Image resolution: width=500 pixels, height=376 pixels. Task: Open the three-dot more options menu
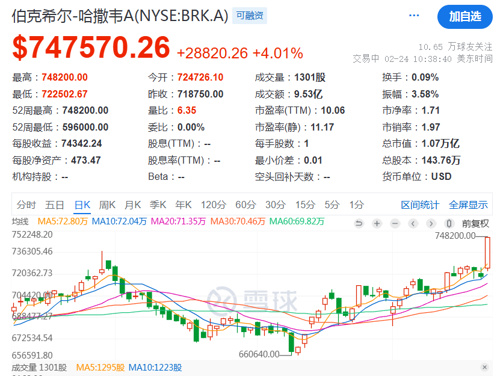[414, 16]
